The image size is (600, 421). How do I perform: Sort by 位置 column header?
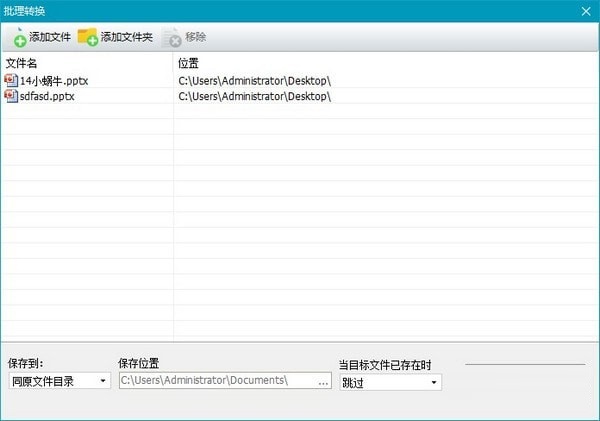(x=188, y=63)
